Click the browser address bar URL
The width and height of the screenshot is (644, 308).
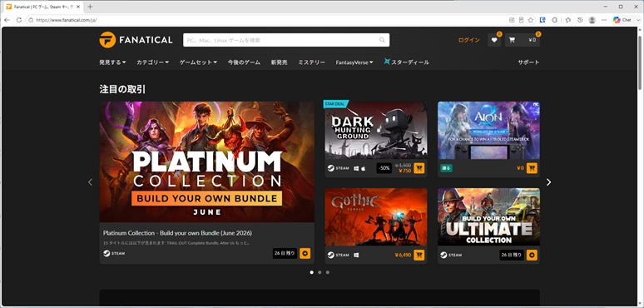(67, 20)
